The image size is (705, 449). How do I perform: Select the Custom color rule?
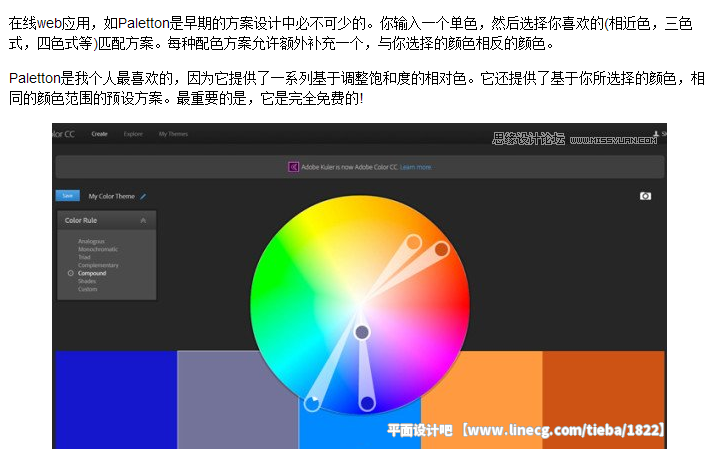88,289
